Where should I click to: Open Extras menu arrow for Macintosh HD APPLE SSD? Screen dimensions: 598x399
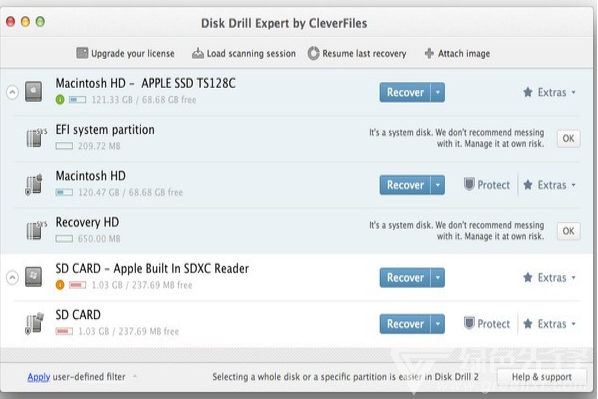574,92
